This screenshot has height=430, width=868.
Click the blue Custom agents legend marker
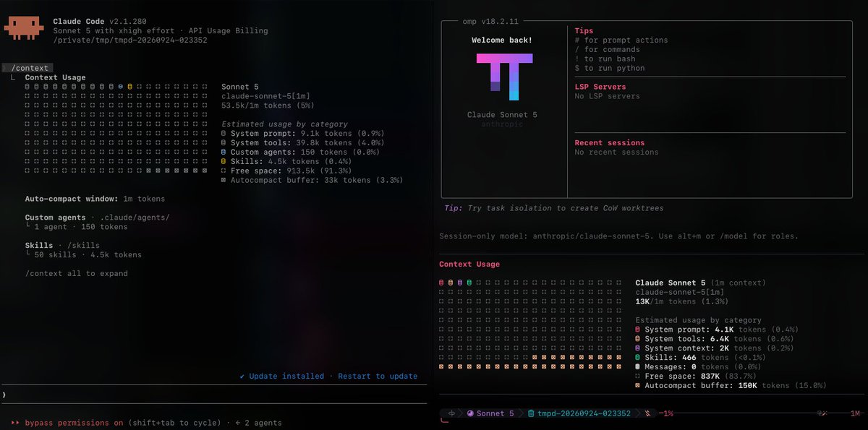pyautogui.click(x=224, y=152)
